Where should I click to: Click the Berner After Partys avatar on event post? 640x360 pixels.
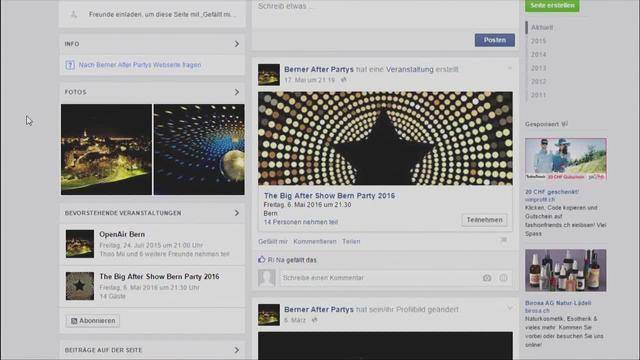point(269,75)
